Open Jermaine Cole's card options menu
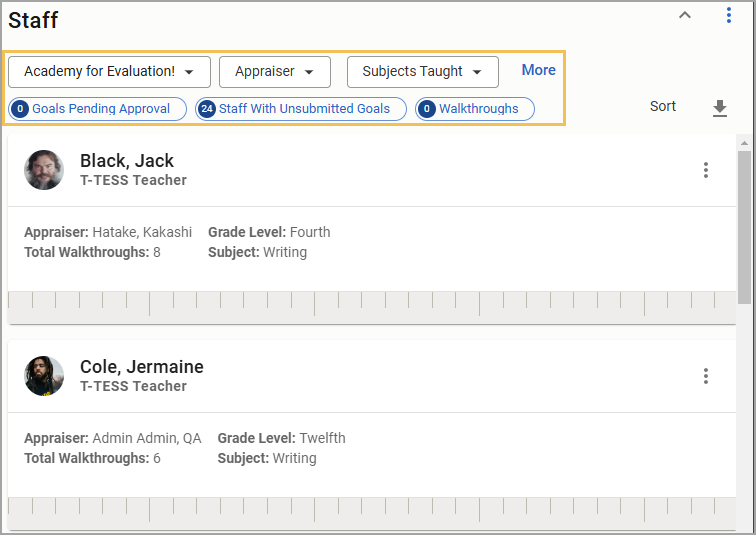This screenshot has height=535, width=756. pos(706,376)
